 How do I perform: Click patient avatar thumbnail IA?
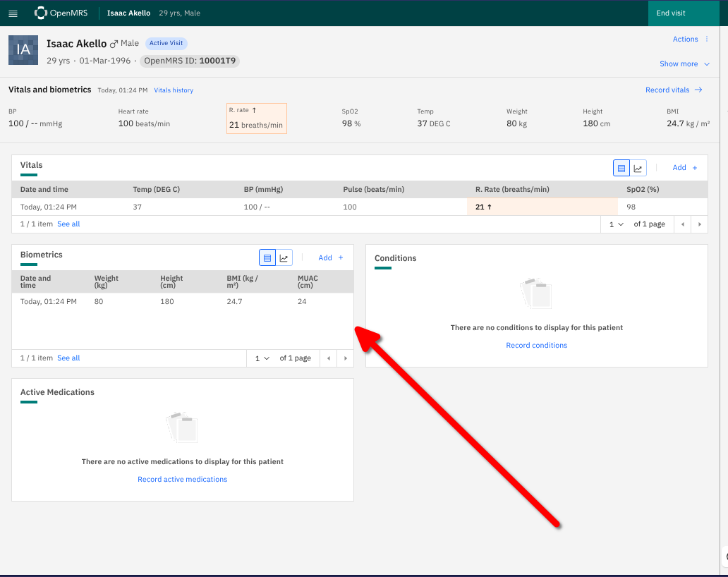[x=23, y=49]
